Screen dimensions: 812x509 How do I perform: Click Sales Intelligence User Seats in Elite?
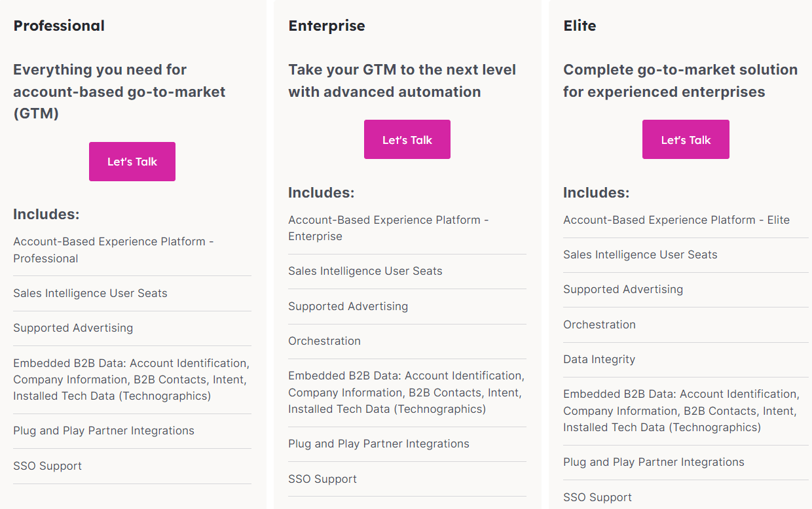(640, 254)
